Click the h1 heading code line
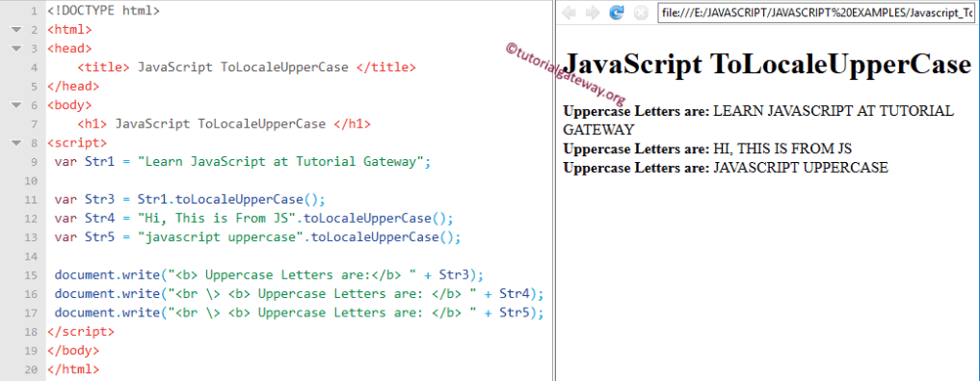The width and height of the screenshot is (980, 381). 224,123
